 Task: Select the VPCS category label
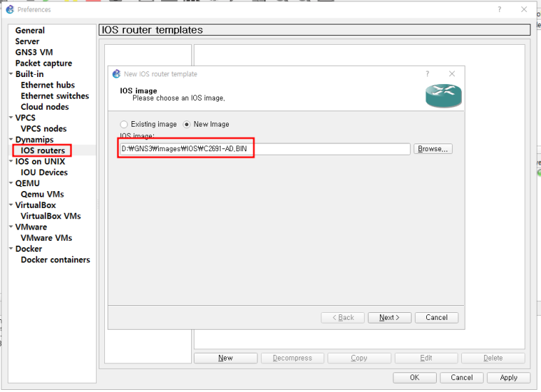25,118
